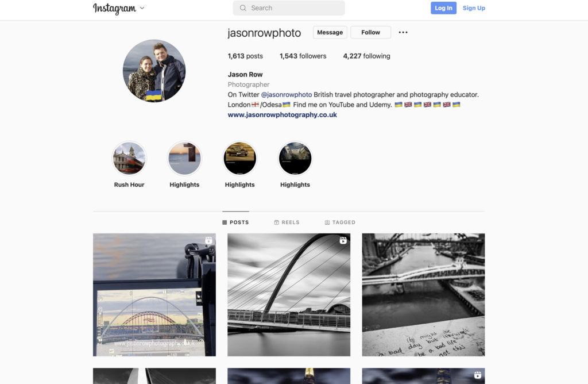Click the Instagram logo
Screen dimensions: 588x384
[x=114, y=8]
